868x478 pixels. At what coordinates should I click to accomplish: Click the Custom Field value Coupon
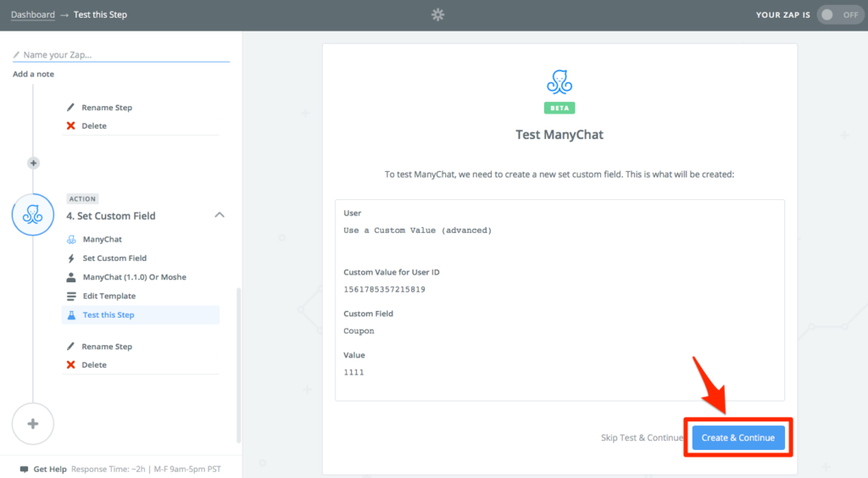pos(359,331)
